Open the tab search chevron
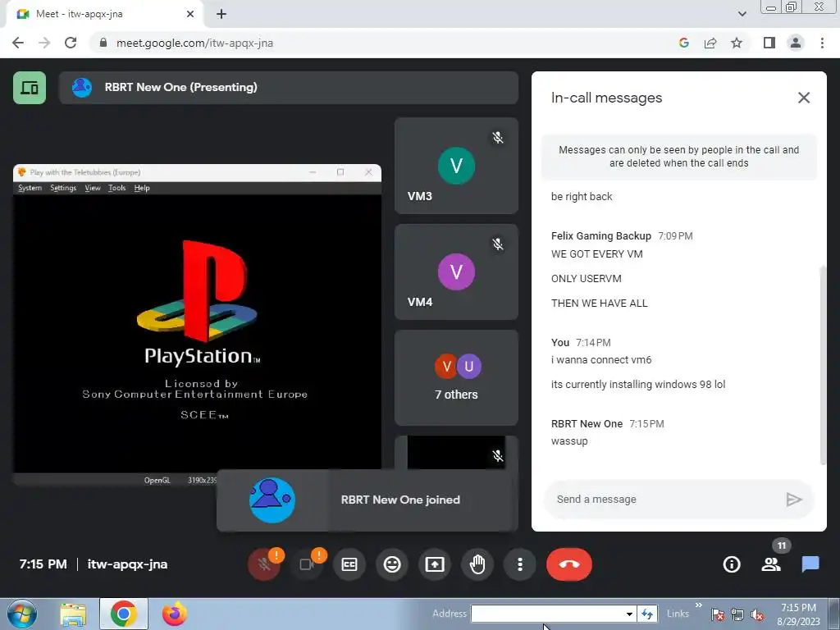Viewport: 840px width, 630px height. click(742, 14)
